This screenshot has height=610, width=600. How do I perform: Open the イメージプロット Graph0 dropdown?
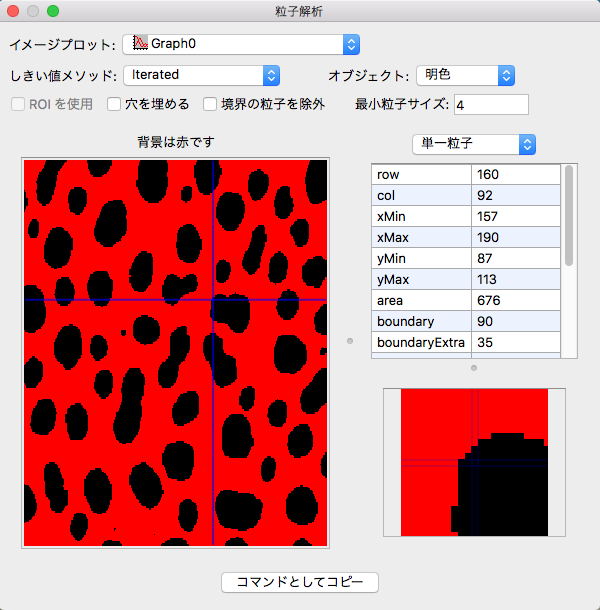[241, 44]
